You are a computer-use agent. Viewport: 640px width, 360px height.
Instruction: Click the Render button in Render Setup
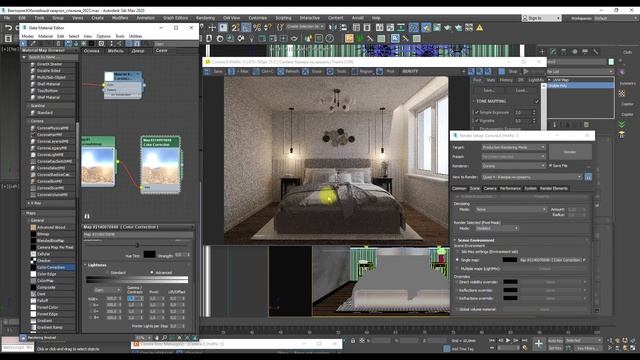tap(570, 152)
